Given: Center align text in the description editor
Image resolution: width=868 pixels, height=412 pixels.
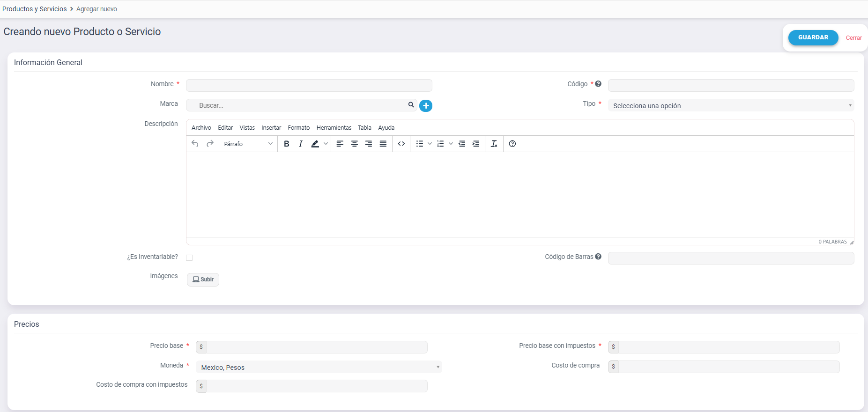Looking at the screenshot, I should (x=355, y=144).
